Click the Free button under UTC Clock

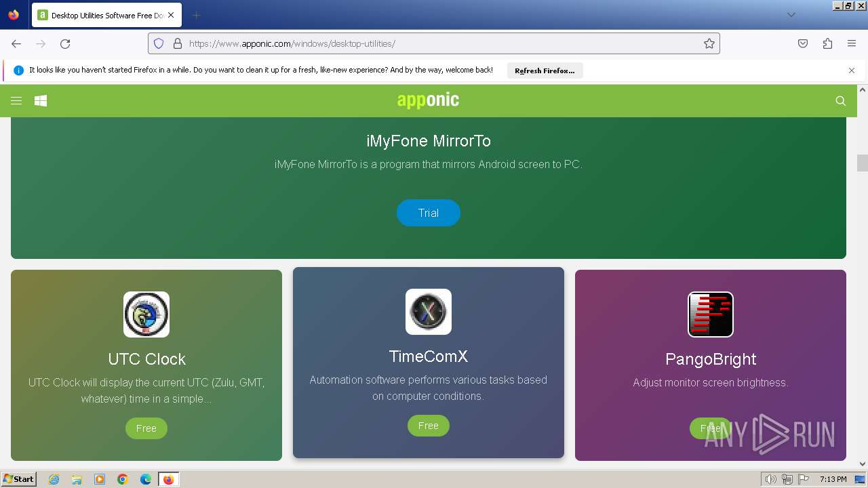point(146,428)
